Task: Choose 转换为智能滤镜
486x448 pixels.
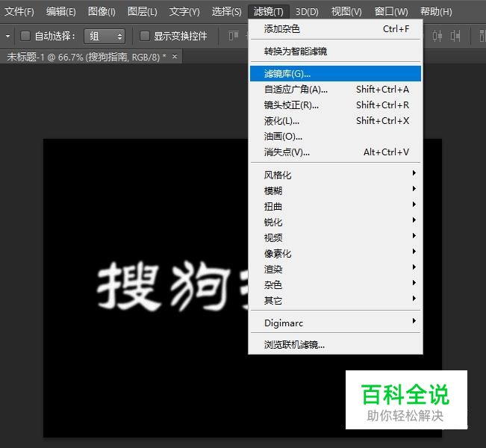Action: pos(336,52)
